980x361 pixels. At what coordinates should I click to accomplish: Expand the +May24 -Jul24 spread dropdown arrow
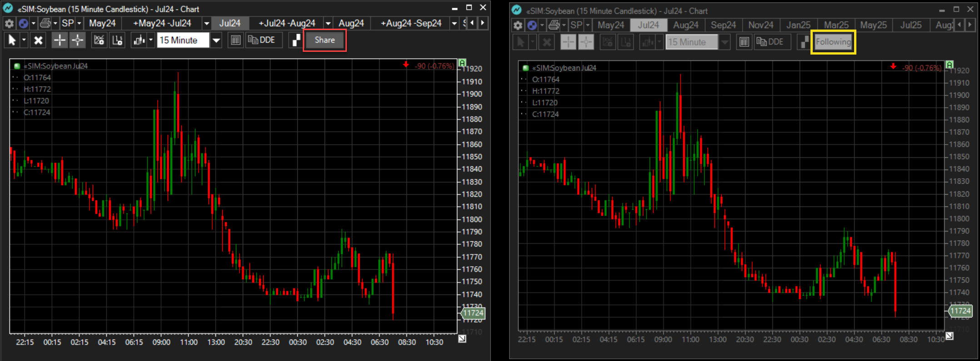[206, 24]
